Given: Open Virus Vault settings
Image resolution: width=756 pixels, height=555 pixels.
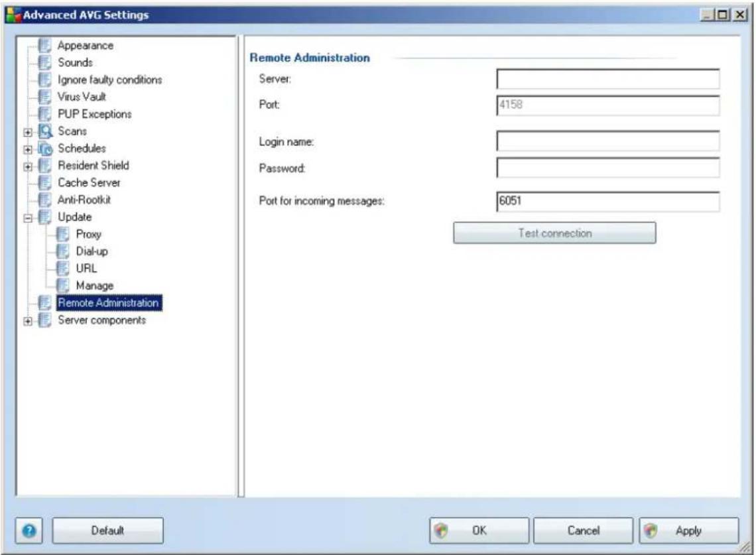Looking at the screenshot, I should click(x=82, y=97).
